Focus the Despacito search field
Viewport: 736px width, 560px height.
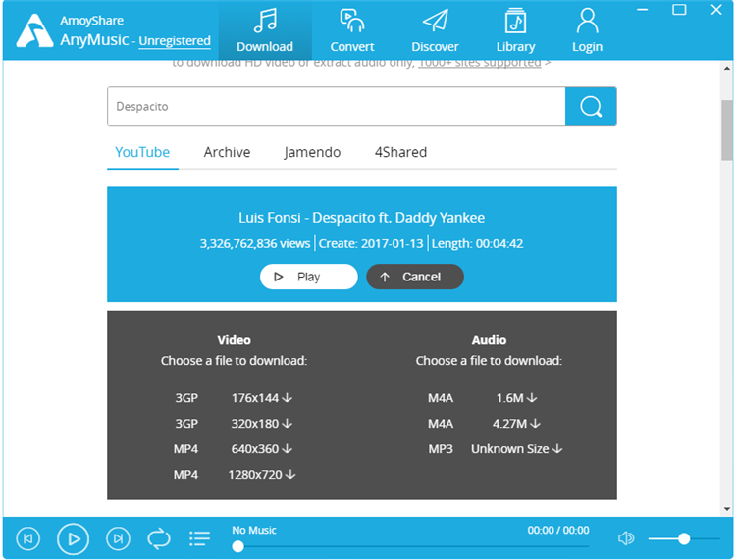pyautogui.click(x=336, y=106)
